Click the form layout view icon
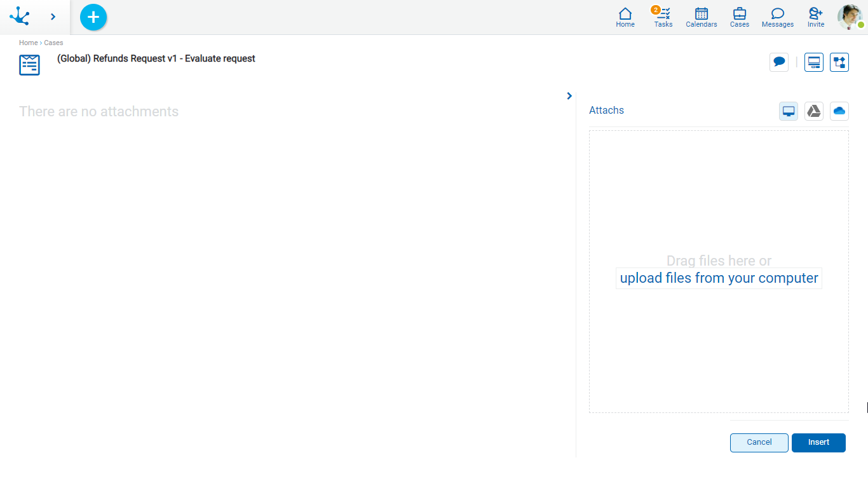868x488 pixels. (x=813, y=62)
